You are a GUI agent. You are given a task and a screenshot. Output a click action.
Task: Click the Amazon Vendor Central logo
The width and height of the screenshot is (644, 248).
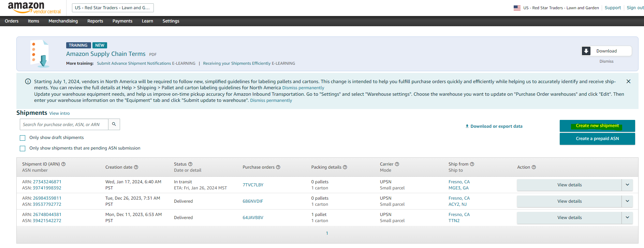(34, 8)
